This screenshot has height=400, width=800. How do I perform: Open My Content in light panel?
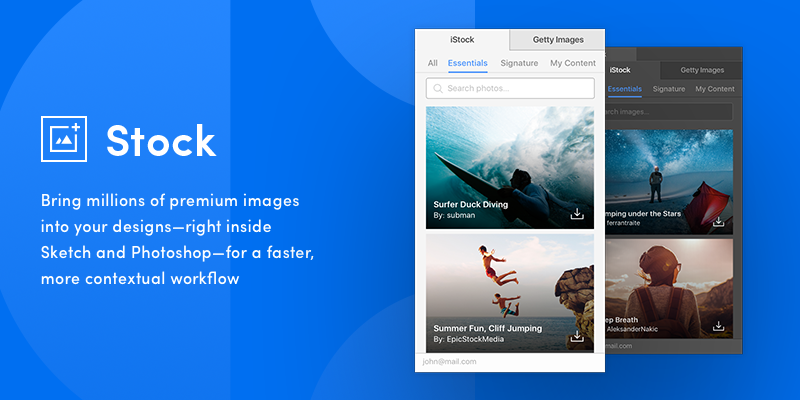click(572, 63)
